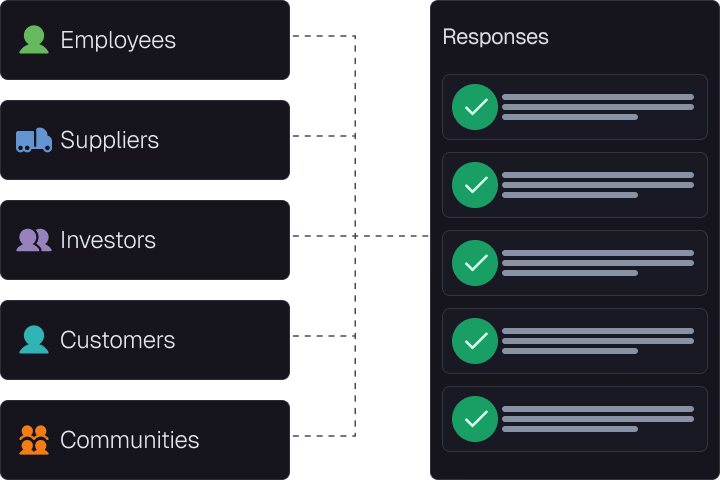Click the green checkmark in second response card

click(475, 185)
